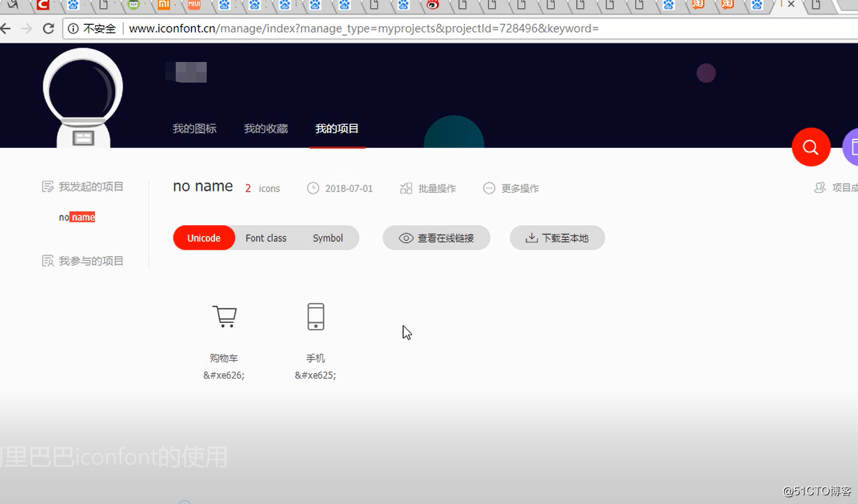The image size is (858, 504).
Task: Select the Symbol mode toggle
Action: [x=328, y=238]
